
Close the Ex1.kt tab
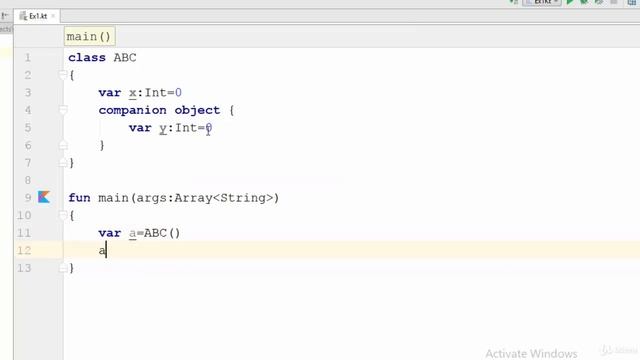53,16
